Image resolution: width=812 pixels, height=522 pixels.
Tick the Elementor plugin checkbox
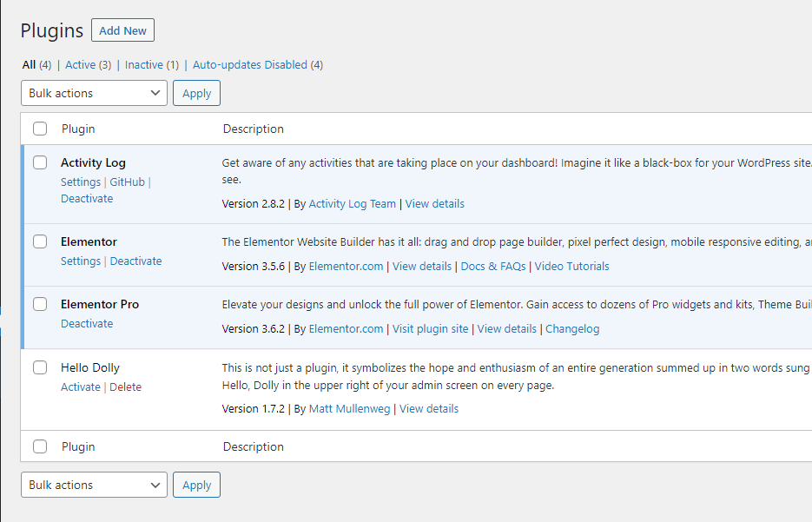[x=40, y=241]
